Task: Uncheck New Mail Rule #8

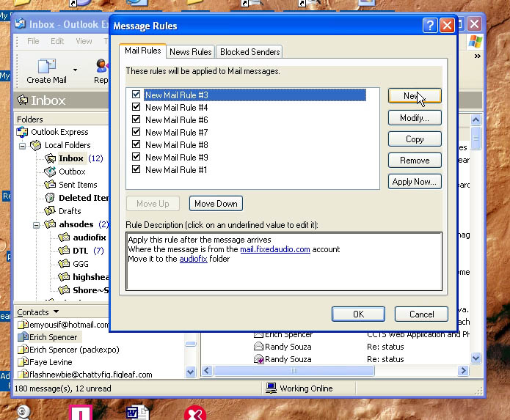Action: tap(136, 144)
